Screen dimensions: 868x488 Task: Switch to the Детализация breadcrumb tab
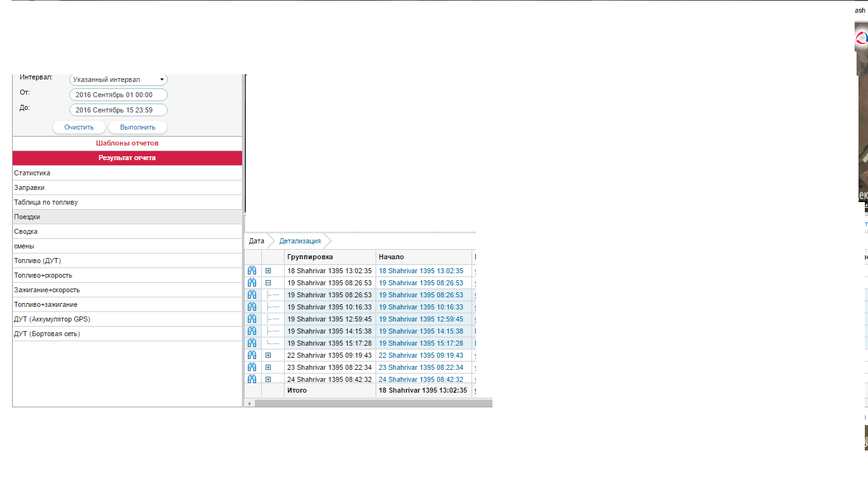(x=300, y=241)
